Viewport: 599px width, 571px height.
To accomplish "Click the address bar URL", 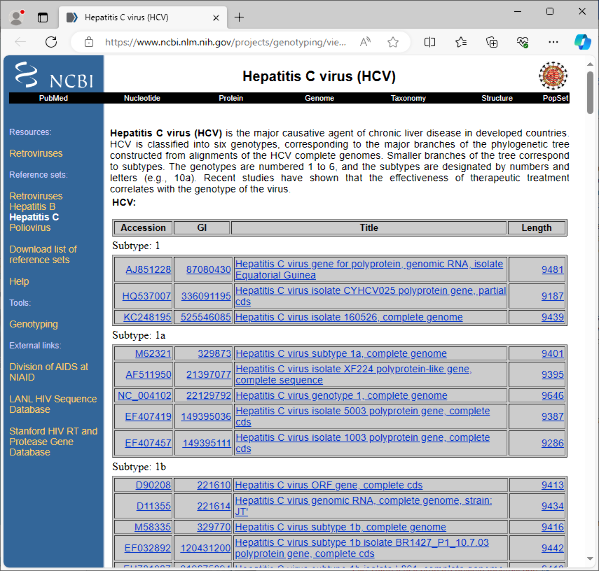I will [225, 42].
